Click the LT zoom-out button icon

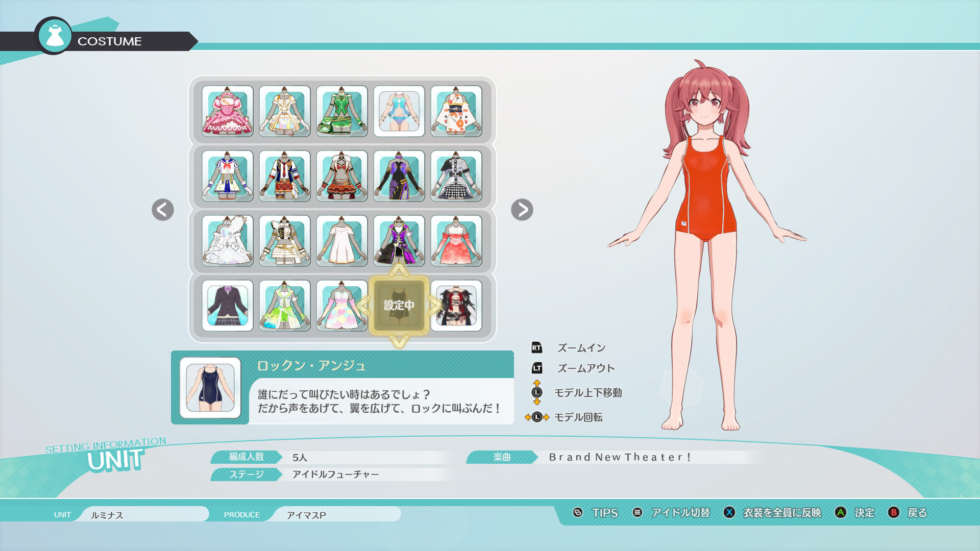click(x=536, y=368)
